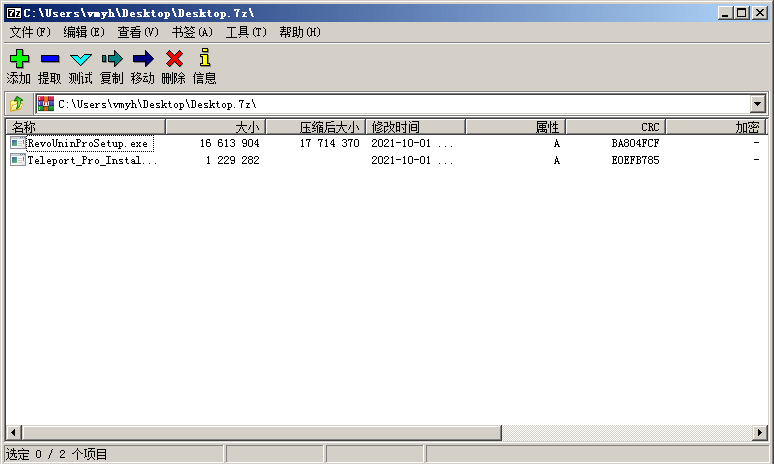Open the Info (信息) properties icon
Image resolution: width=774 pixels, height=464 pixels.
click(x=204, y=60)
